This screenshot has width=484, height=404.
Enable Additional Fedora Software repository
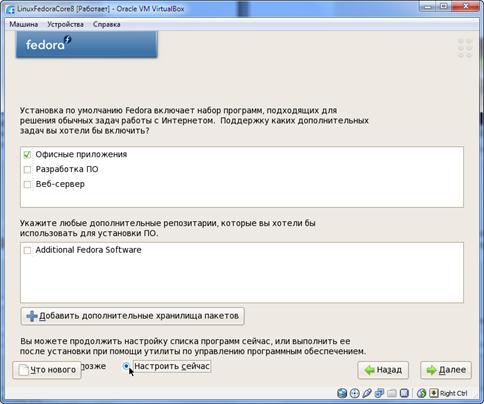[x=27, y=250]
